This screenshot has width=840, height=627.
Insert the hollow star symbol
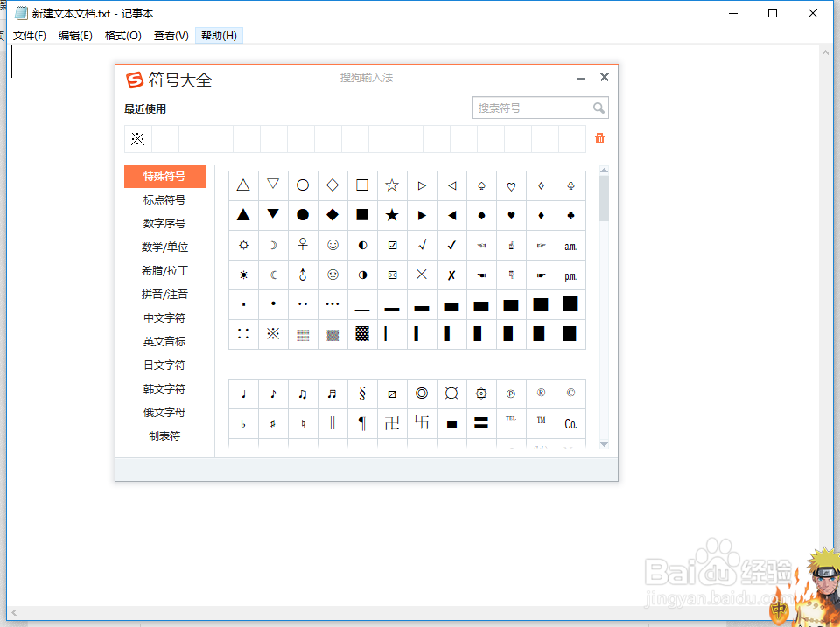[x=391, y=185]
